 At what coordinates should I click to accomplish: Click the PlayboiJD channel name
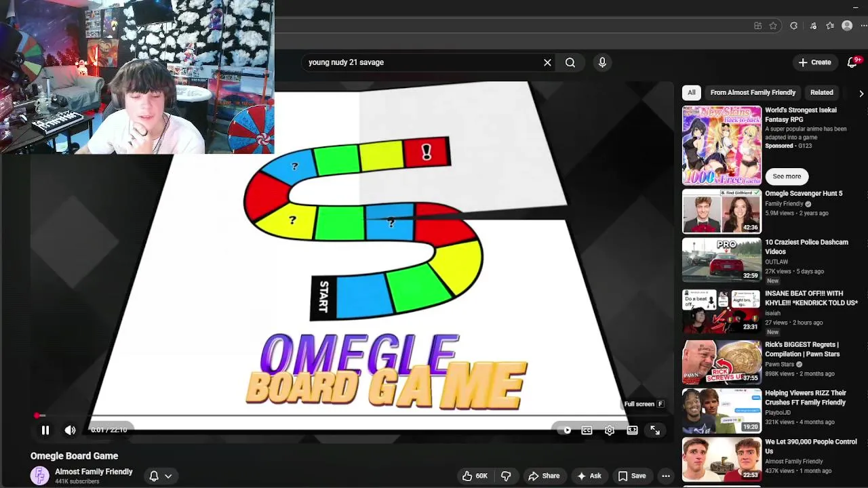[x=778, y=412]
